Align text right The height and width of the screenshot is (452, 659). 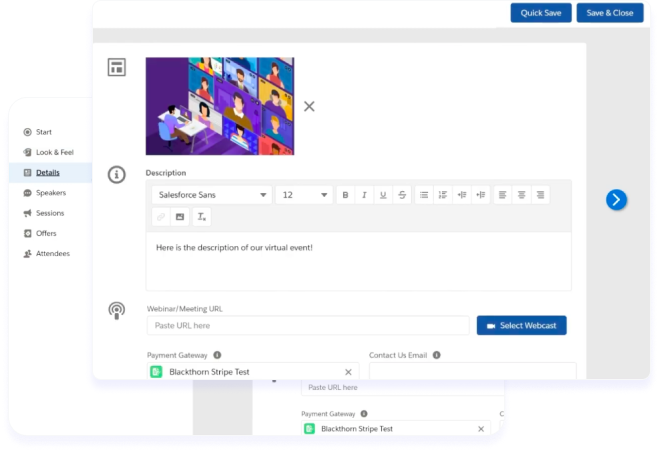coord(540,195)
